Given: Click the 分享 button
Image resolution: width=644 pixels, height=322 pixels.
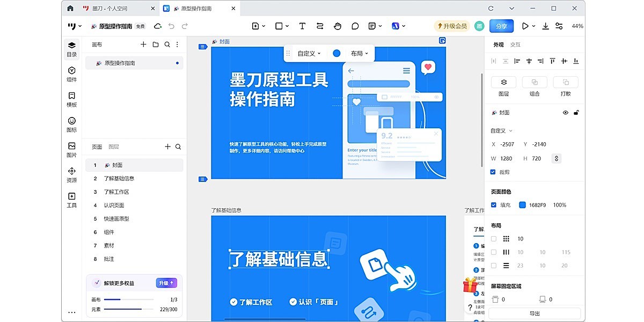Looking at the screenshot, I should pos(501,26).
